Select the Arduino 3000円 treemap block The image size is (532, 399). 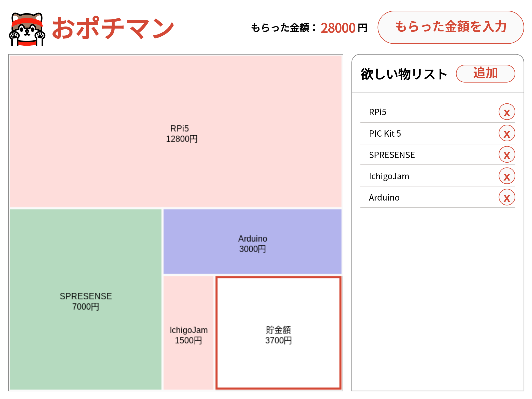coord(252,242)
